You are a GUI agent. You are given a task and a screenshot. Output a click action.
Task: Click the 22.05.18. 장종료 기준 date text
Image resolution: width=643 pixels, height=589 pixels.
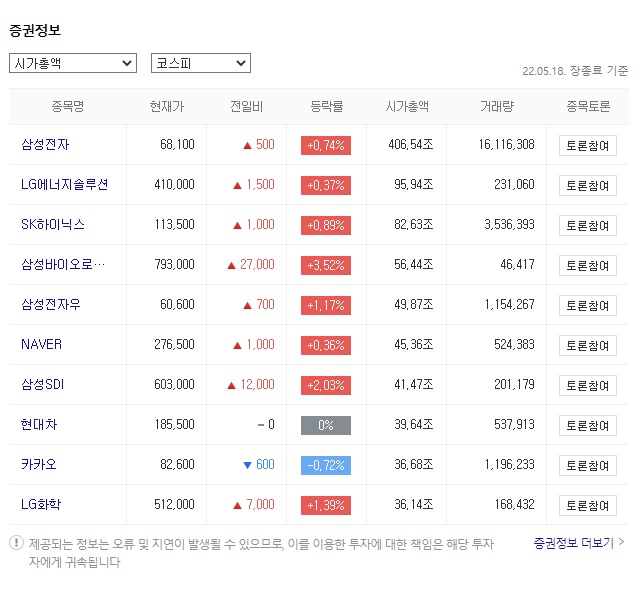pyautogui.click(x=575, y=71)
